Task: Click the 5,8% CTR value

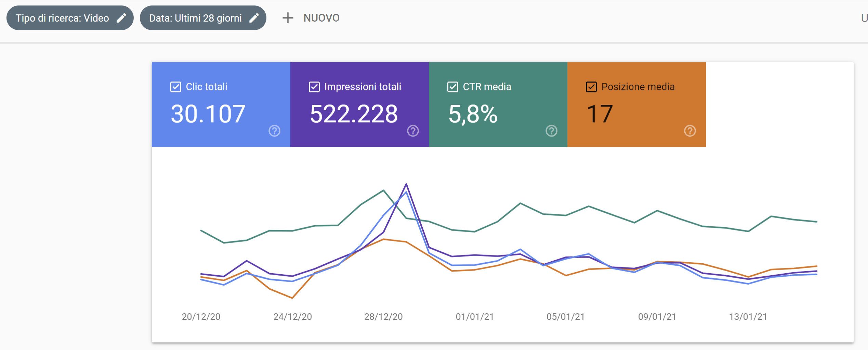Action: pos(473,114)
